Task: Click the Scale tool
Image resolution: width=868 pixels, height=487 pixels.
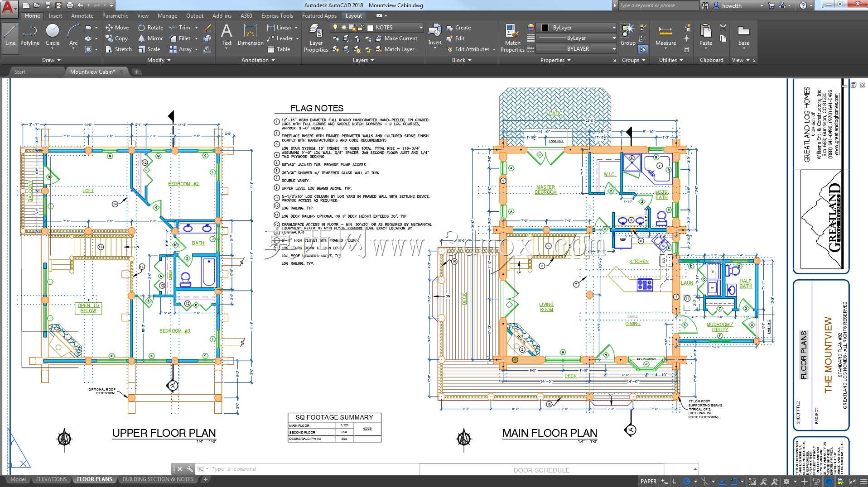Action: (149, 49)
